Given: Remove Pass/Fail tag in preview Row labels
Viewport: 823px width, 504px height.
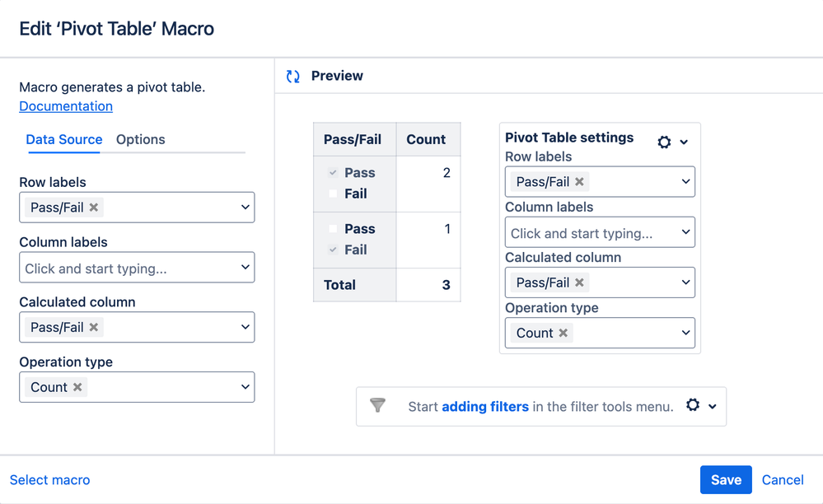Looking at the screenshot, I should [x=580, y=182].
